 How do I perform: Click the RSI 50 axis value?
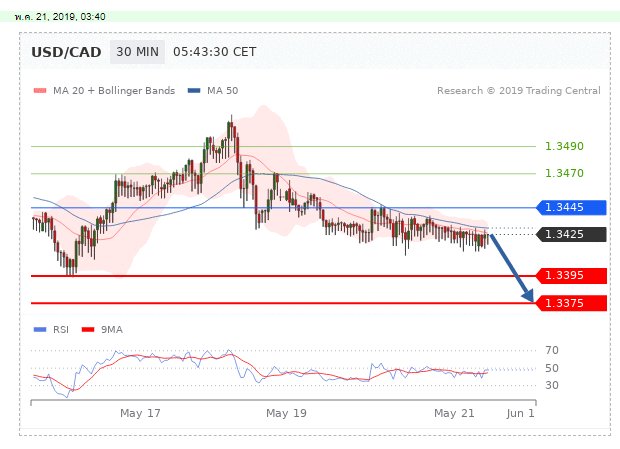[552, 368]
